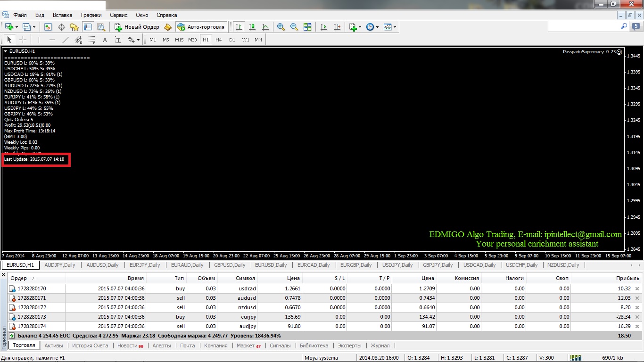Switch timeframe to M15

click(179, 40)
